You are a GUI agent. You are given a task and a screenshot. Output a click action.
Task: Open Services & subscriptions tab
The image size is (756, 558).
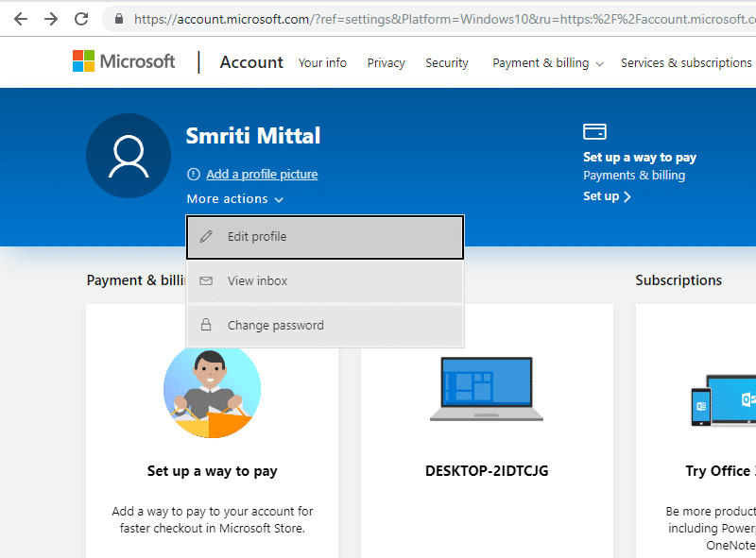(685, 63)
